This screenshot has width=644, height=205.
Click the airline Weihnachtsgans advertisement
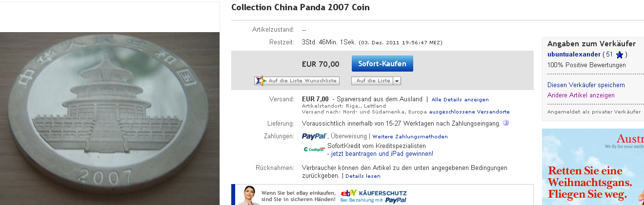pyautogui.click(x=593, y=167)
